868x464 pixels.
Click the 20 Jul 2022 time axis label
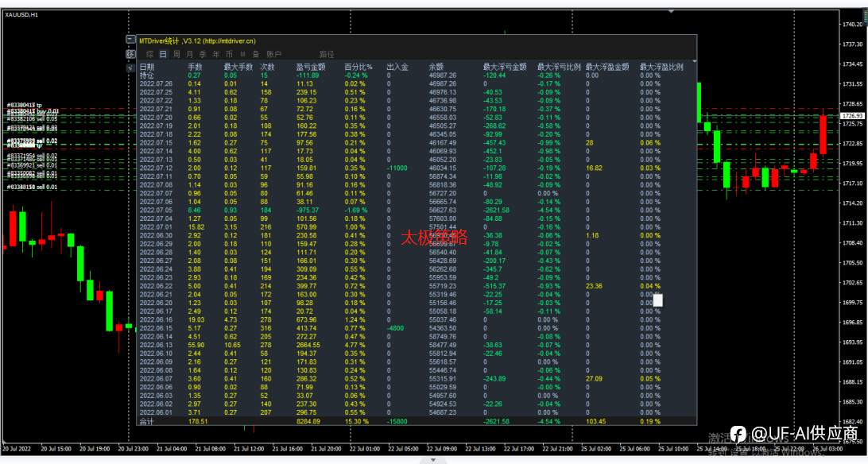tap(17, 449)
